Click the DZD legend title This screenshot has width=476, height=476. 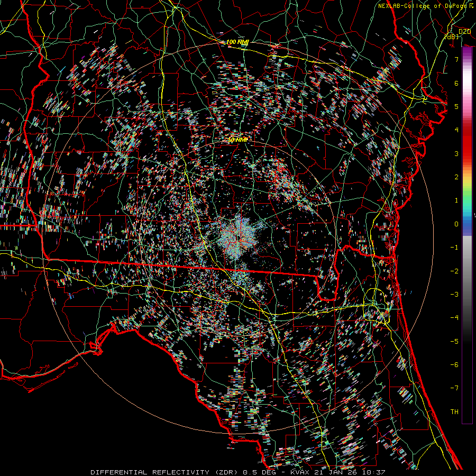click(x=464, y=32)
